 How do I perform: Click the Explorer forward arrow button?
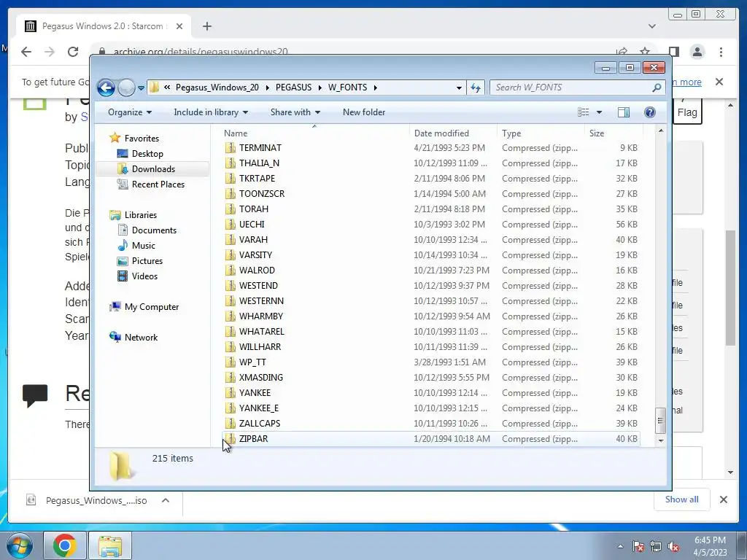click(126, 87)
